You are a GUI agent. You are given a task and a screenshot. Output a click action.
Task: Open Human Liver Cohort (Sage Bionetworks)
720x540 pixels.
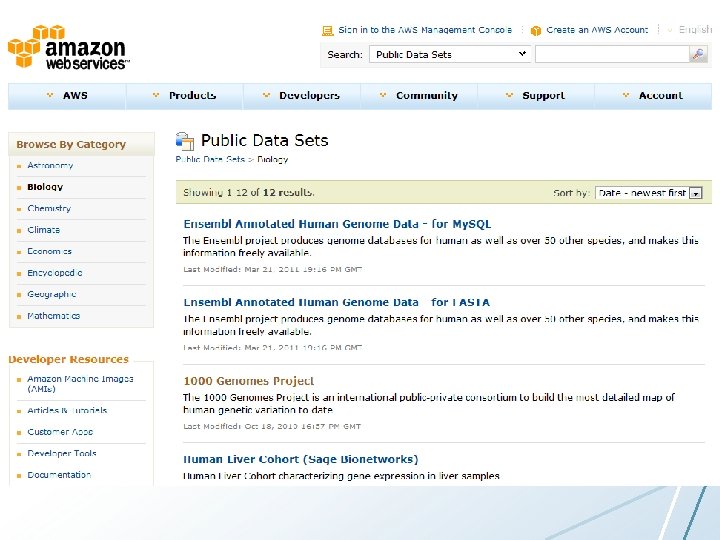pyautogui.click(x=301, y=460)
